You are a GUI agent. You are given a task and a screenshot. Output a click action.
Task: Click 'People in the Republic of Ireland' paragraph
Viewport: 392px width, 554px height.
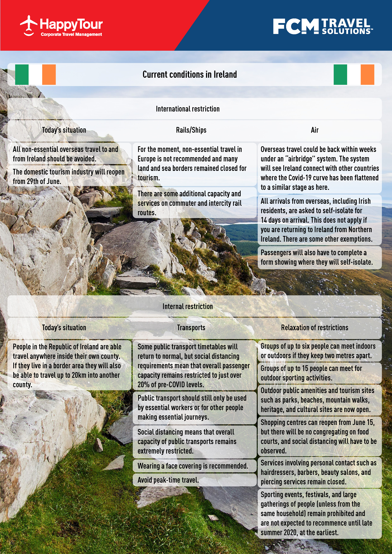click(70, 365)
